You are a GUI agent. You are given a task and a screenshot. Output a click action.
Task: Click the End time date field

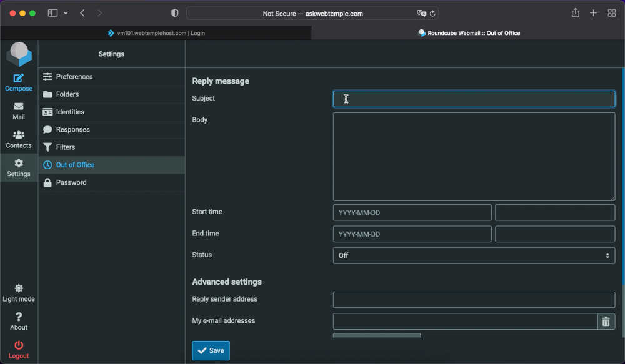(x=412, y=234)
